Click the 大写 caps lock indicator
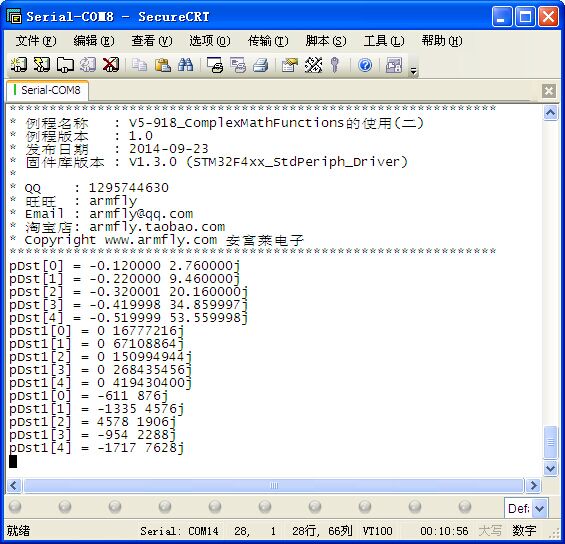 490,530
